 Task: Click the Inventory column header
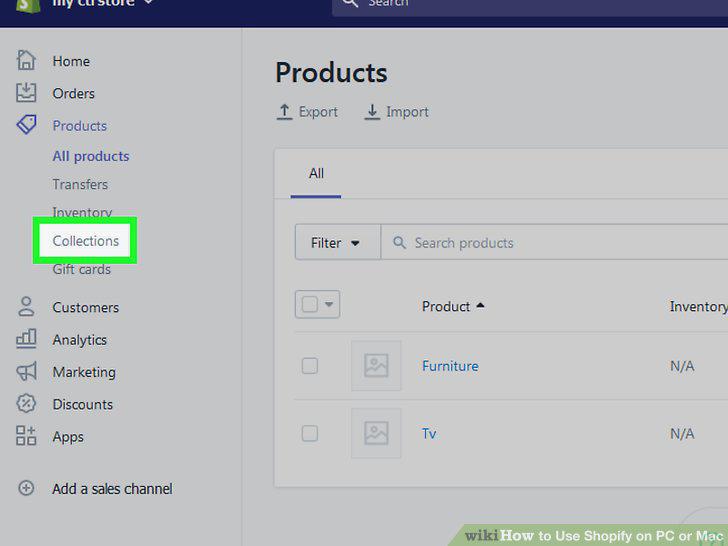point(698,306)
